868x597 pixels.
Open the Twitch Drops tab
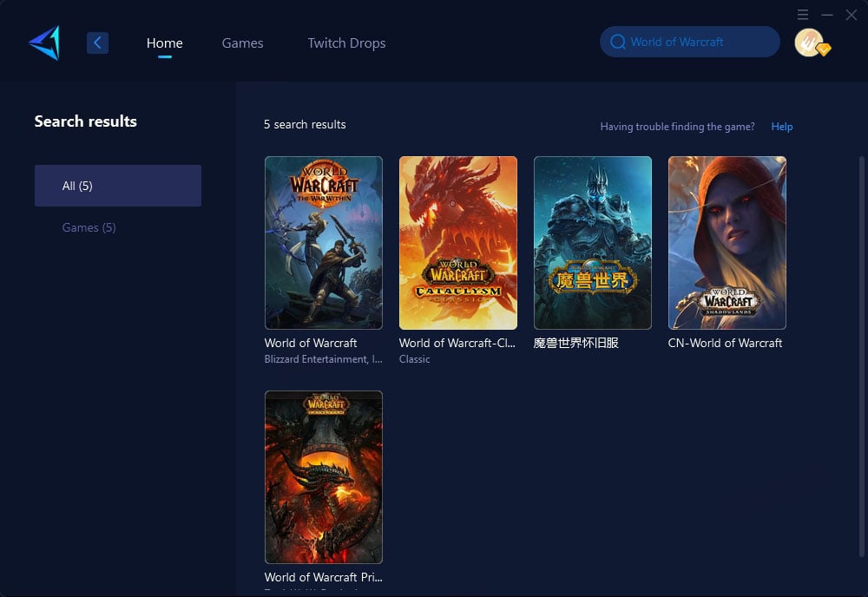tap(346, 43)
